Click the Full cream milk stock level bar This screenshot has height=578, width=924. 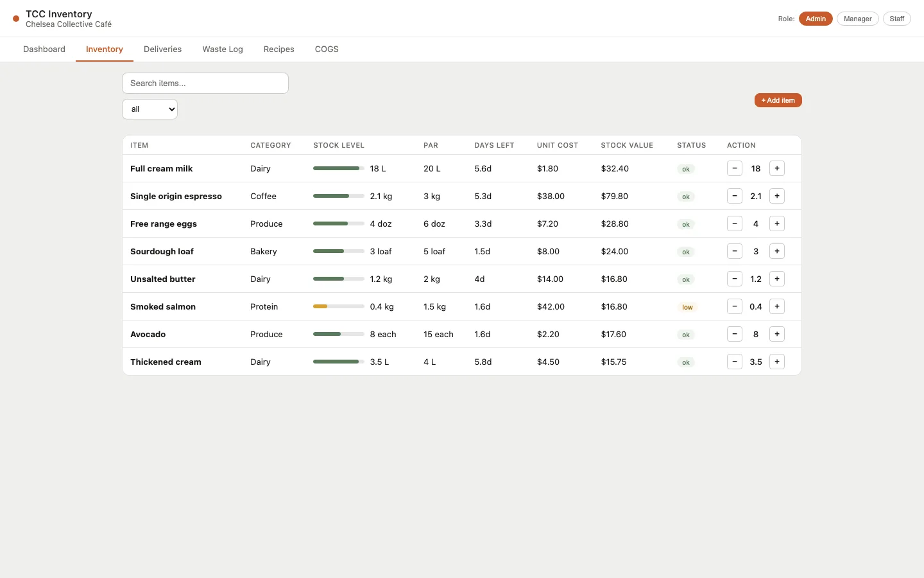pyautogui.click(x=339, y=168)
